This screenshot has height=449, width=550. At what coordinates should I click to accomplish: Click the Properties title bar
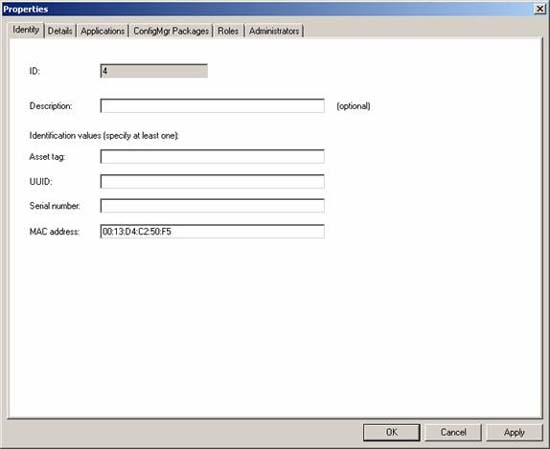pyautogui.click(x=267, y=9)
